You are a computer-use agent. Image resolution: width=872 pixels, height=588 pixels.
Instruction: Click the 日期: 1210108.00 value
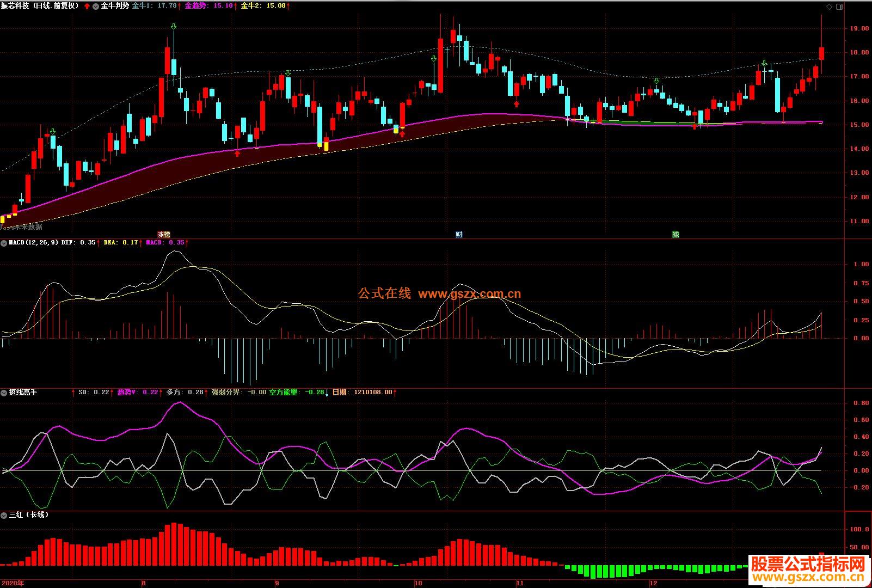pyautogui.click(x=362, y=392)
